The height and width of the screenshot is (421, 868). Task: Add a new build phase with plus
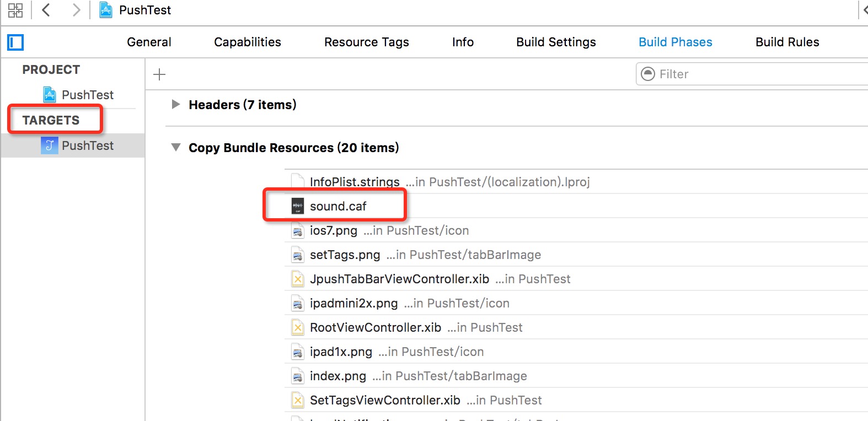point(159,74)
